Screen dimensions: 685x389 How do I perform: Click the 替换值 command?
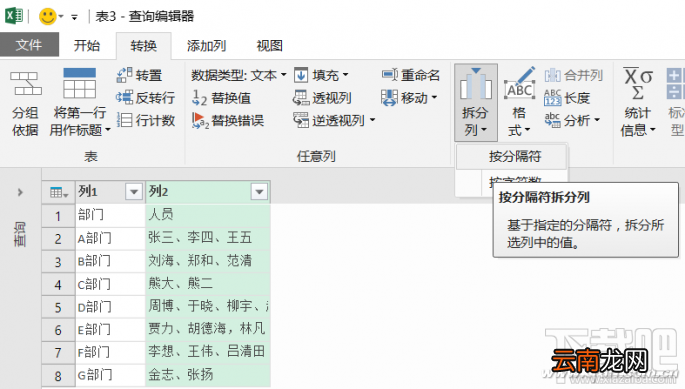pos(221,98)
